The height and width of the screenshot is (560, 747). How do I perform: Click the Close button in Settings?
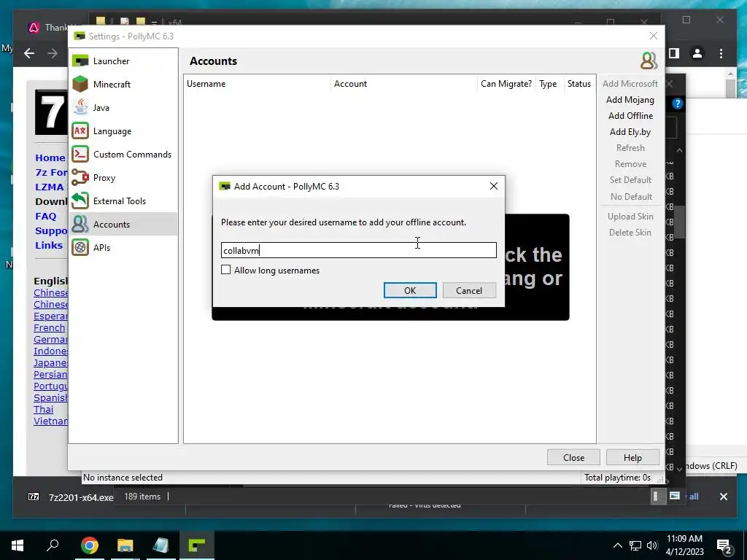(x=573, y=458)
